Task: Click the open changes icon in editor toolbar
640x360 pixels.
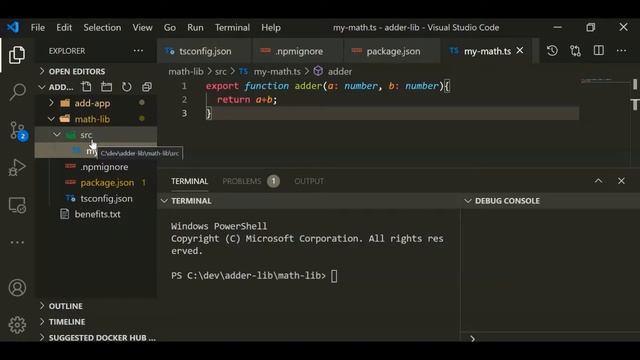Action: click(x=576, y=51)
